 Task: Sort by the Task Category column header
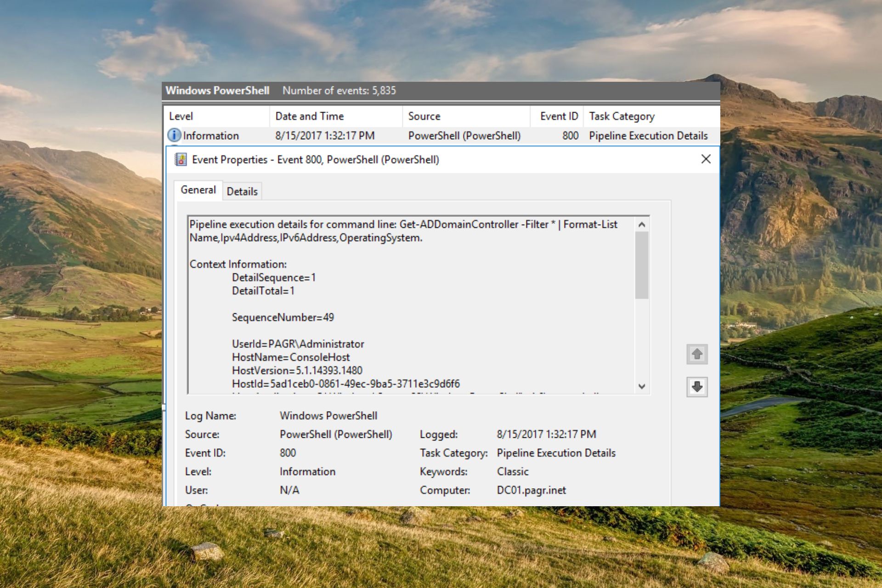pyautogui.click(x=651, y=116)
